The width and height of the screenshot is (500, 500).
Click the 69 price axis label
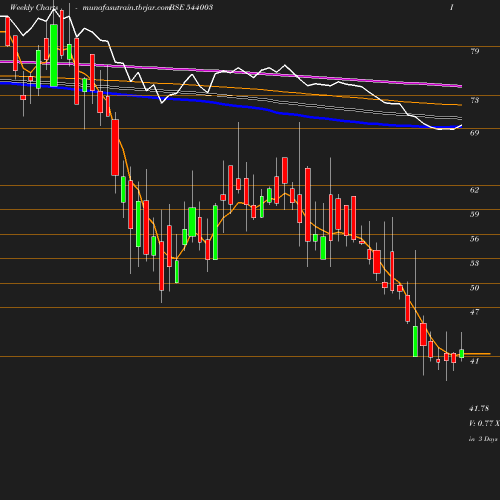pos(475,133)
